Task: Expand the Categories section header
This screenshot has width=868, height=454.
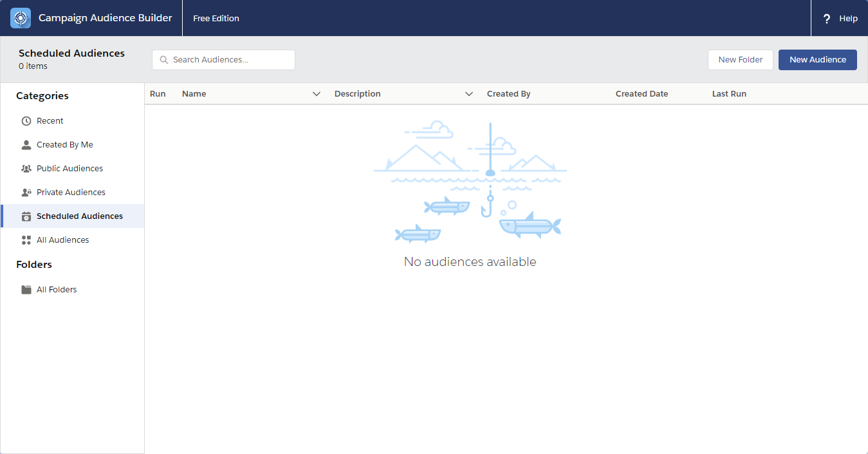Action: [42, 95]
